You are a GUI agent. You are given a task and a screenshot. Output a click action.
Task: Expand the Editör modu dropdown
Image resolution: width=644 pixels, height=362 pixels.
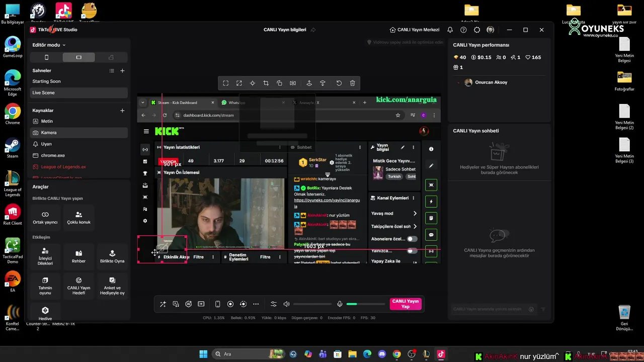point(49,45)
